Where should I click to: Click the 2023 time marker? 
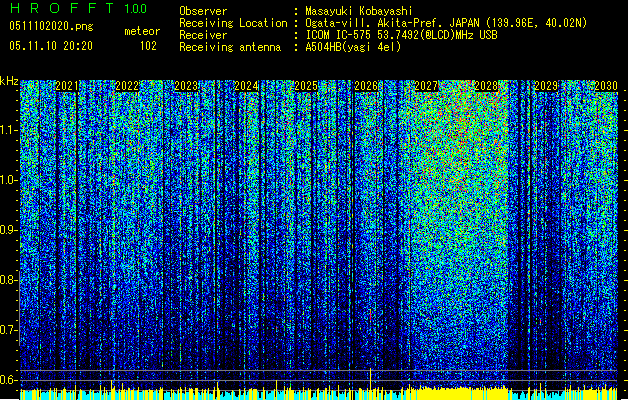tap(186, 86)
